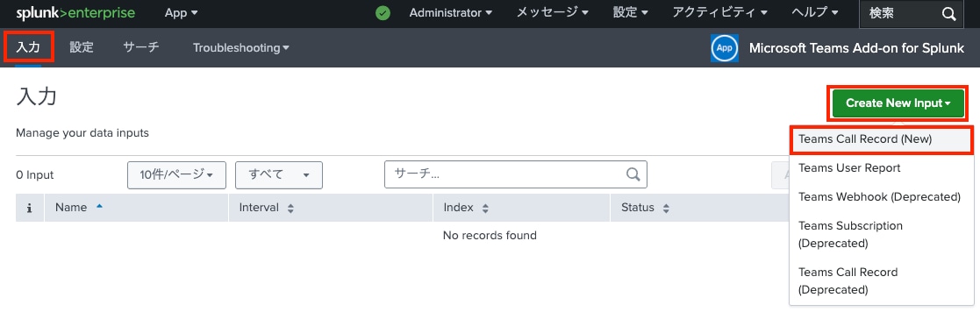Click the No records found text
The width and height of the screenshot is (980, 319).
[x=490, y=236]
